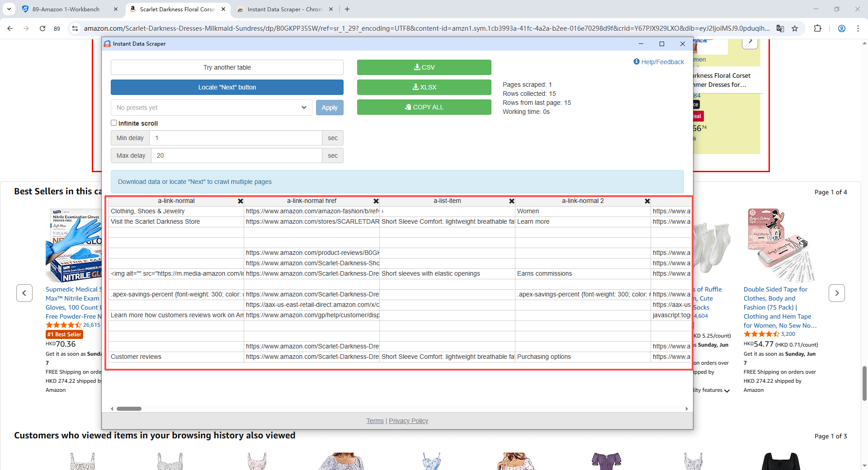Go to previous Best Sellers carousel page
Screen dimensions: 868x470
point(24,293)
